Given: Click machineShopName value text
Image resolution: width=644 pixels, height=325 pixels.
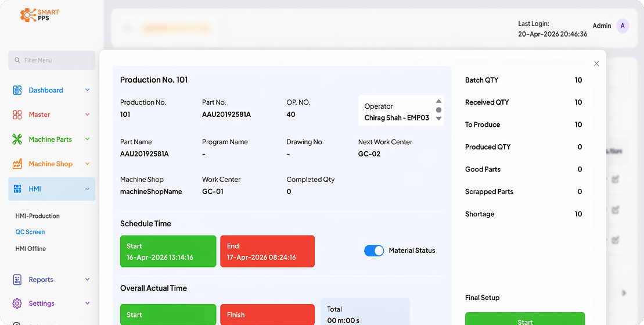Looking at the screenshot, I should (x=151, y=191).
